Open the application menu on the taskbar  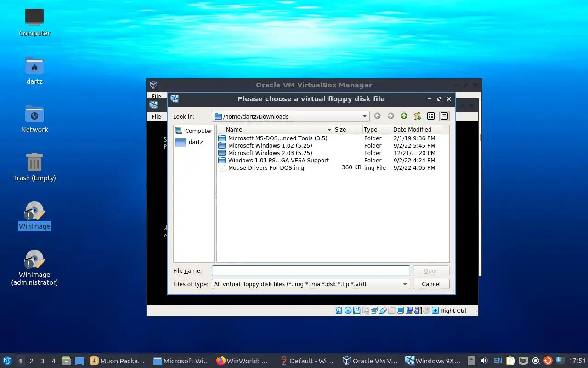pos(7,361)
